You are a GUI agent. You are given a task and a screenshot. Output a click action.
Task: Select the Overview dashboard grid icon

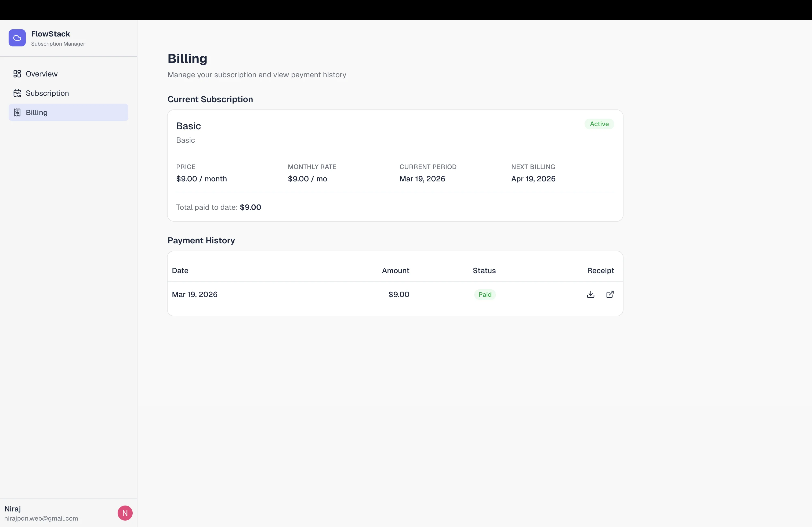pos(17,74)
